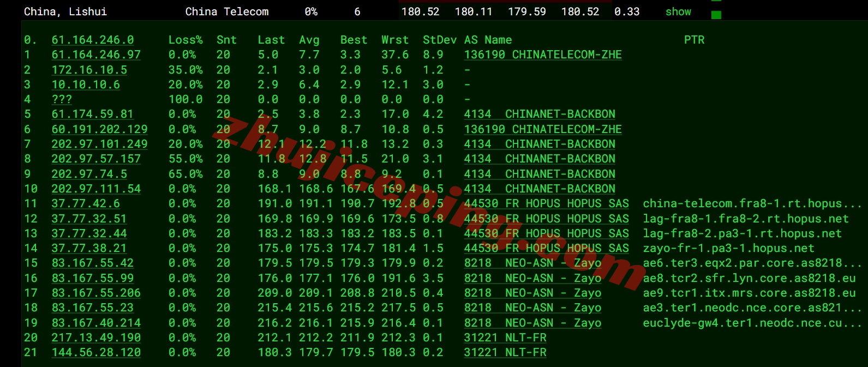Open IP link 61.174.59.81

click(x=92, y=115)
